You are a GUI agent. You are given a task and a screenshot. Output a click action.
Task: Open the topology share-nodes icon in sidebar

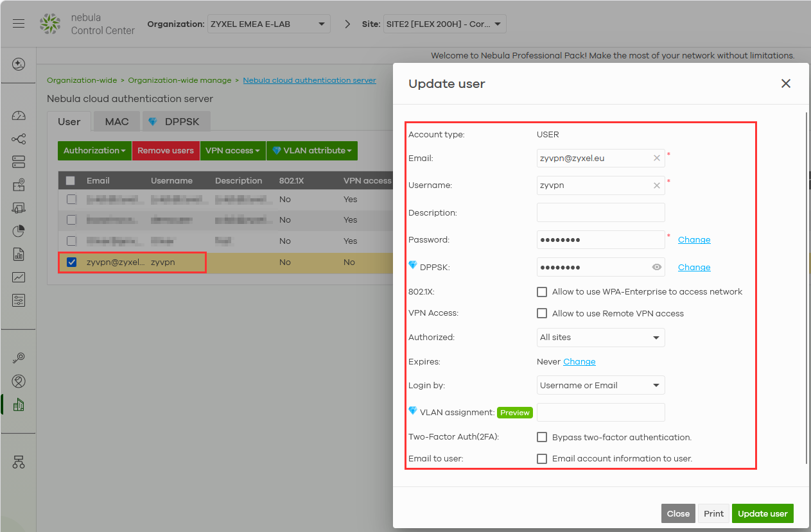pos(19,139)
